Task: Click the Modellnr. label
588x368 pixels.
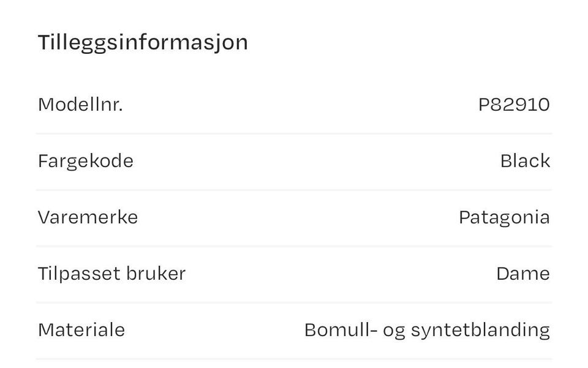Action: [81, 104]
